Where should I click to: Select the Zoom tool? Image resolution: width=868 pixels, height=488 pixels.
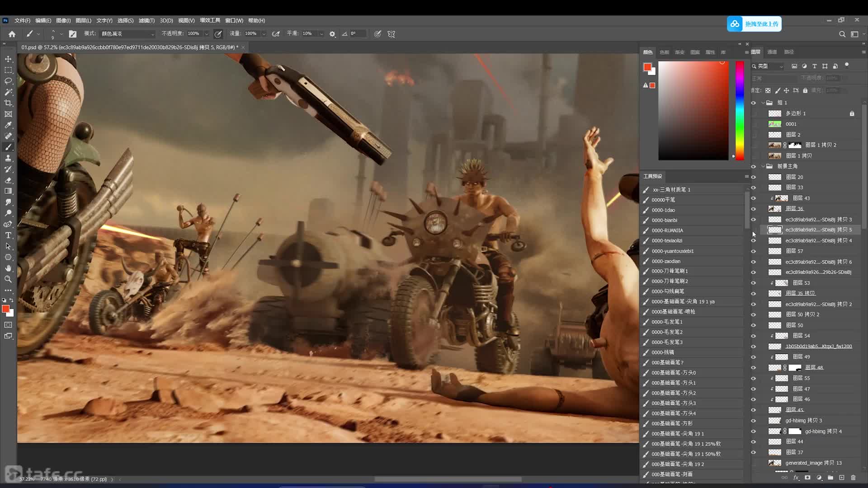8,279
